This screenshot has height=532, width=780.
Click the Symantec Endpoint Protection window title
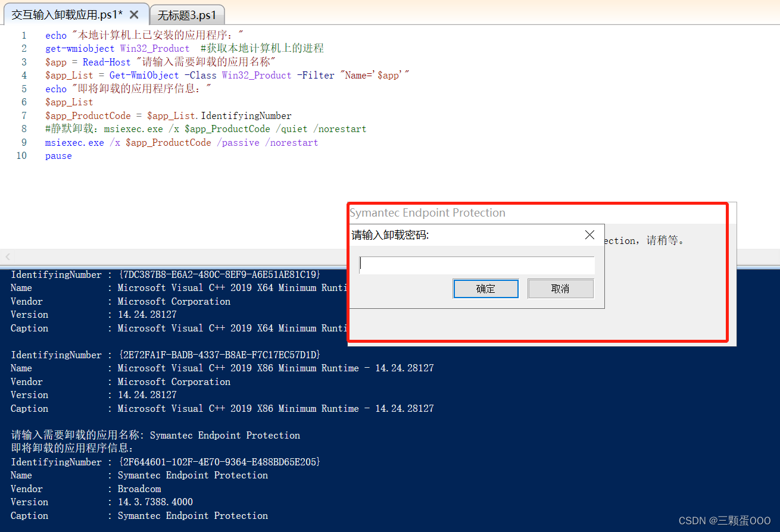[x=428, y=213]
